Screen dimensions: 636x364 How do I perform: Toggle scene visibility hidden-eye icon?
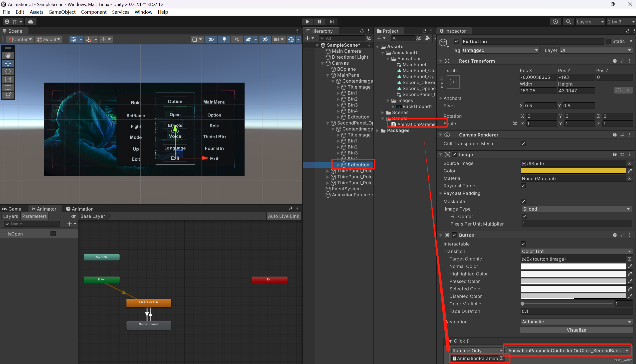pyautogui.click(x=265, y=39)
